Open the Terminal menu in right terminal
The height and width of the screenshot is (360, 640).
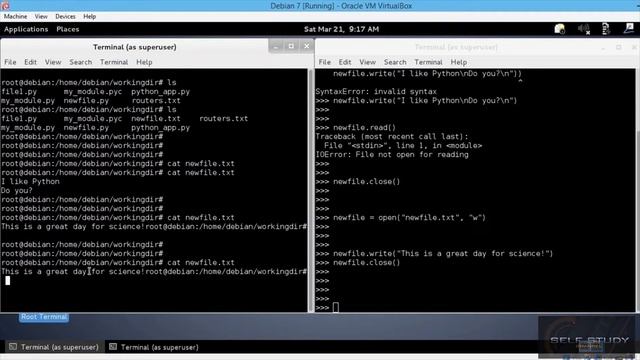point(428,62)
